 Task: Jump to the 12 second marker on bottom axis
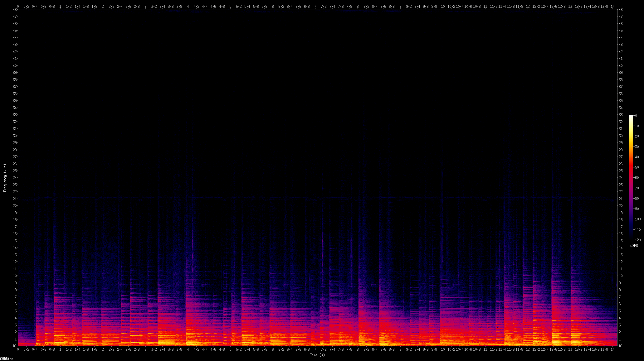(528, 349)
